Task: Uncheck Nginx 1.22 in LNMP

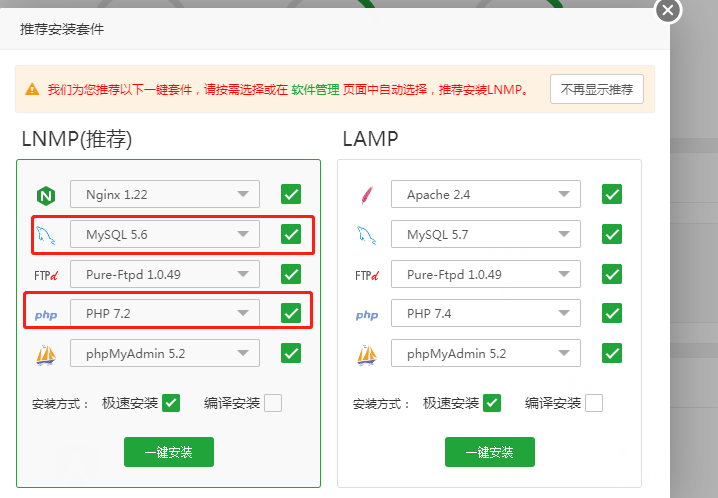Action: point(291,194)
